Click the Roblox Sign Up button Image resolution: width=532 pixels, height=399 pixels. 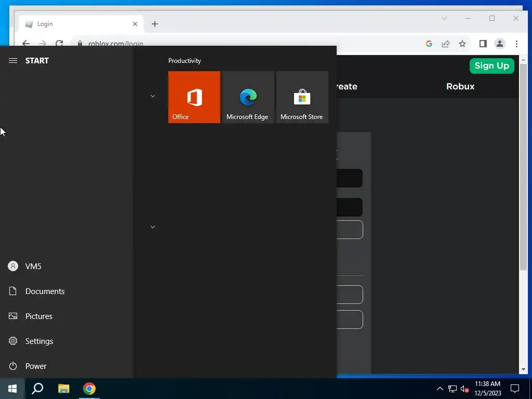tap(491, 66)
